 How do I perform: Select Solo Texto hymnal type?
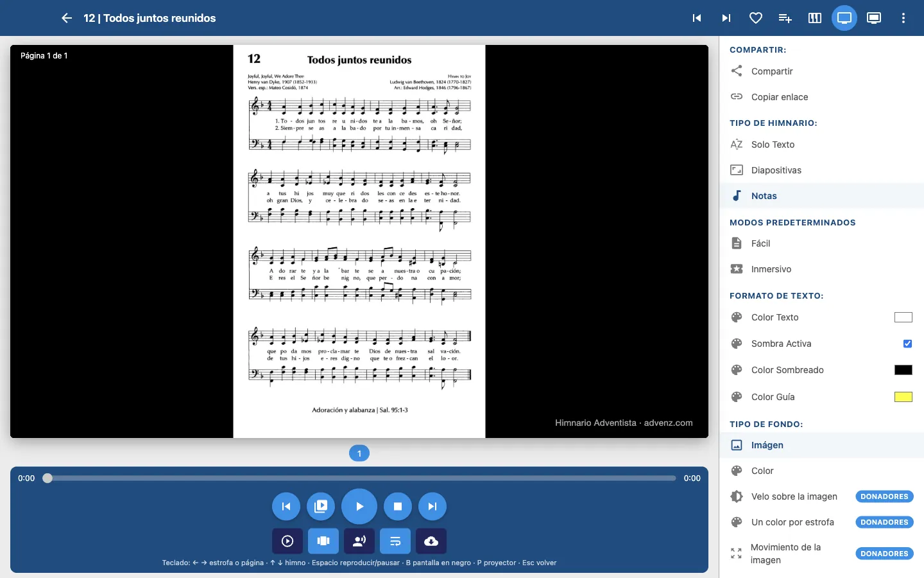[821, 144]
